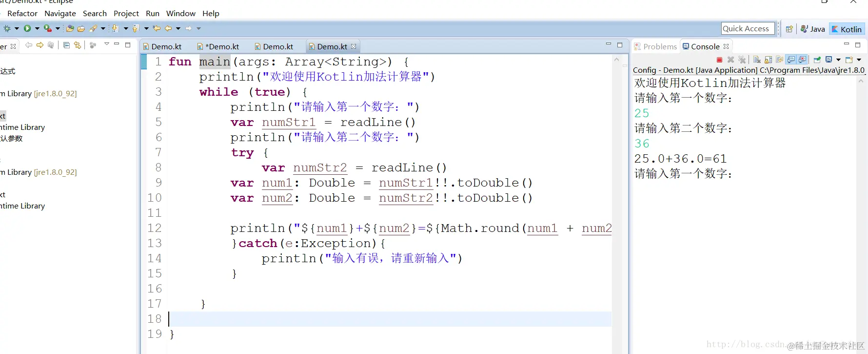
Task: Navigate Forward with the gray right arrow
Action: (189, 28)
